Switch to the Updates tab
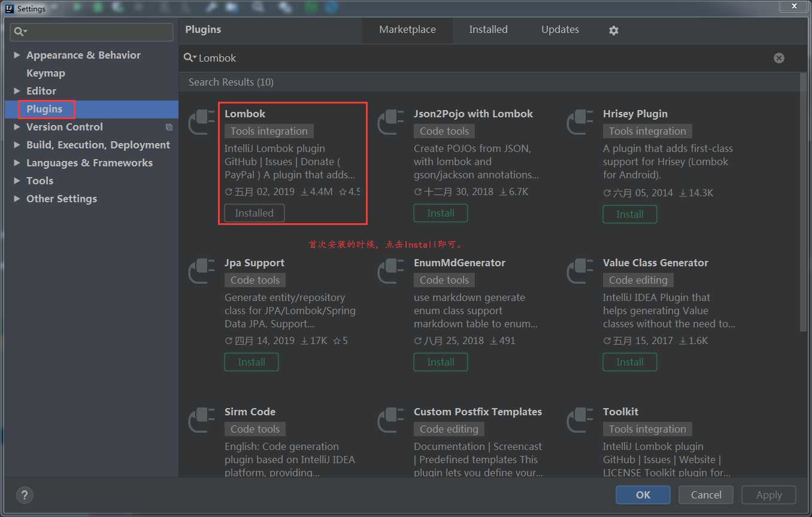This screenshot has width=812, height=517. pos(560,30)
